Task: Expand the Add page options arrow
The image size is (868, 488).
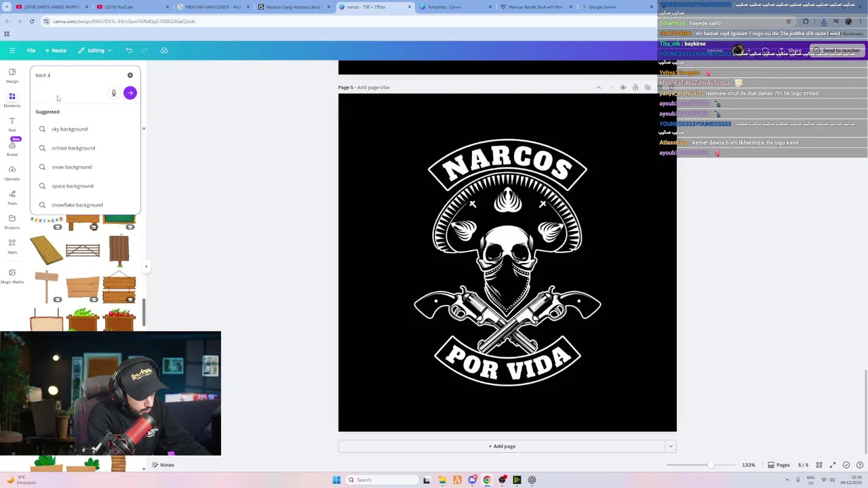Action: click(671, 446)
